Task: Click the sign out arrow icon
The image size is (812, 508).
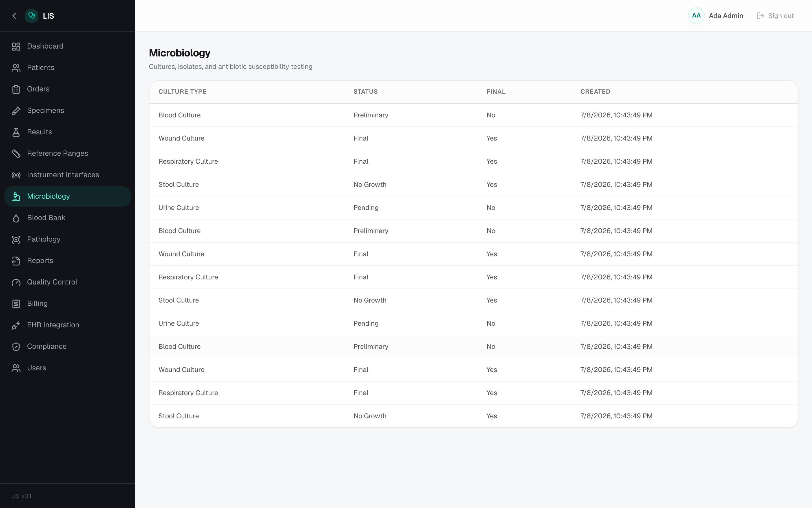Action: pyautogui.click(x=760, y=16)
